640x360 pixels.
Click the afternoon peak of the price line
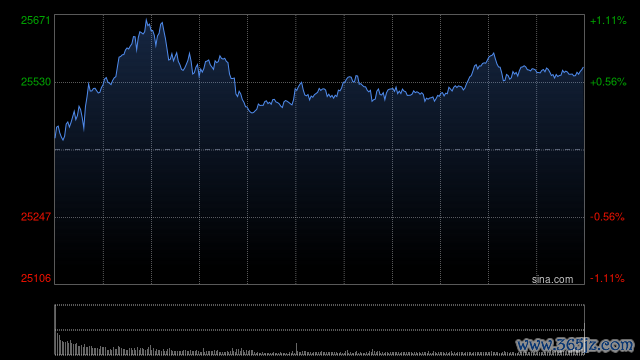click(494, 53)
